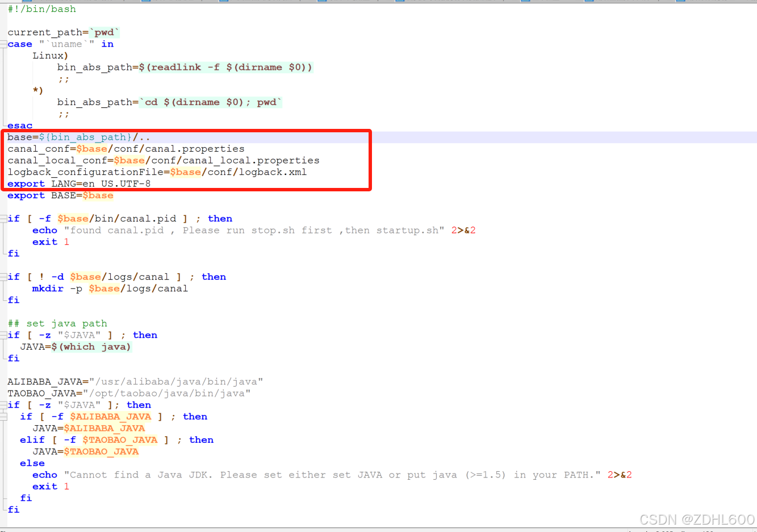Click the $base variable in export BASE line
757x532 pixels.
click(x=97, y=195)
